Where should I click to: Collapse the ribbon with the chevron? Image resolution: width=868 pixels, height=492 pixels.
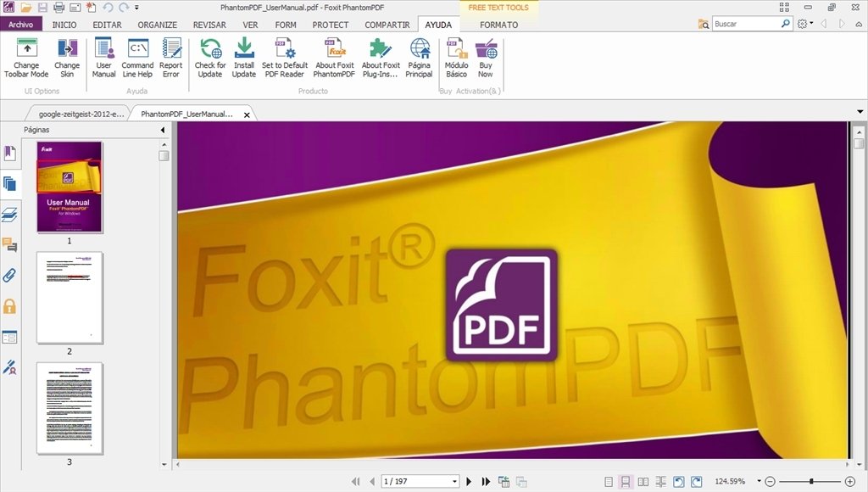click(x=859, y=25)
